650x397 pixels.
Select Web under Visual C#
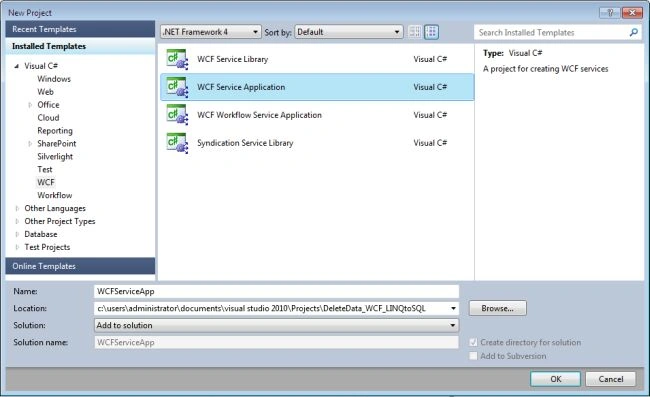coord(45,92)
